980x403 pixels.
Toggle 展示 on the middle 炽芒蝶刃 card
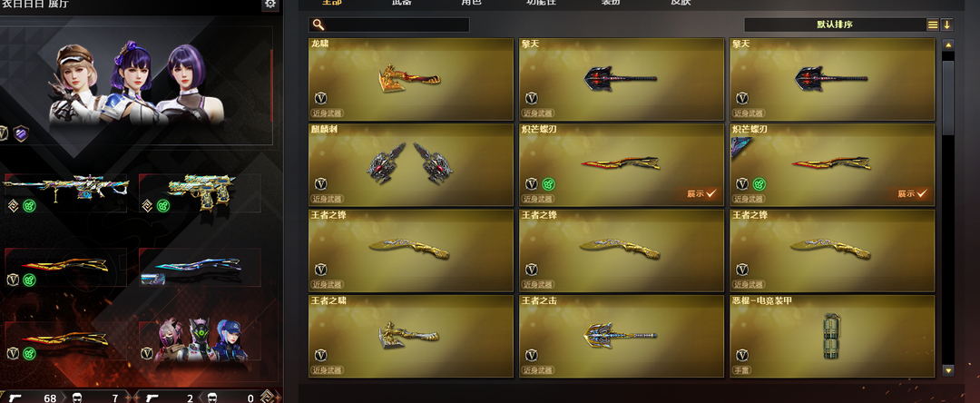tap(701, 193)
